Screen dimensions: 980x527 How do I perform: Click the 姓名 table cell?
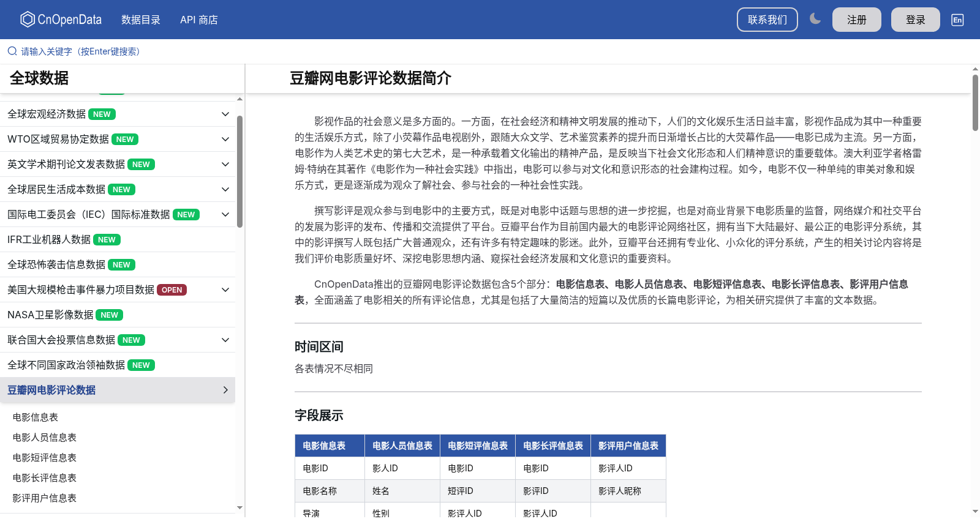(x=402, y=491)
